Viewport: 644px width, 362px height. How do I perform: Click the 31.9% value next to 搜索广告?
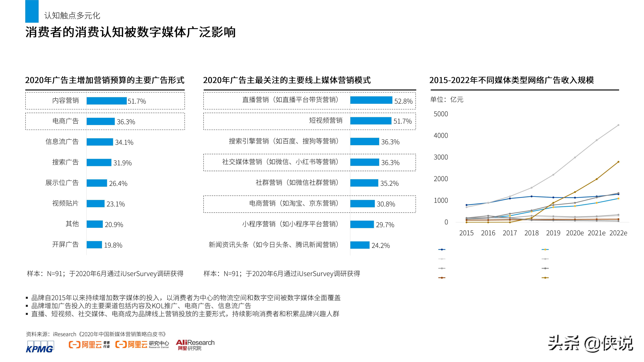pyautogui.click(x=122, y=163)
